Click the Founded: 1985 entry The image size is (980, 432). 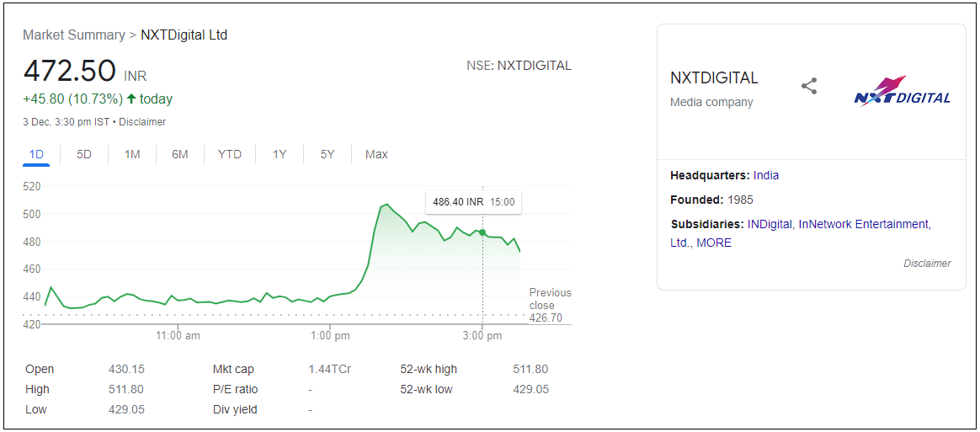(x=711, y=200)
